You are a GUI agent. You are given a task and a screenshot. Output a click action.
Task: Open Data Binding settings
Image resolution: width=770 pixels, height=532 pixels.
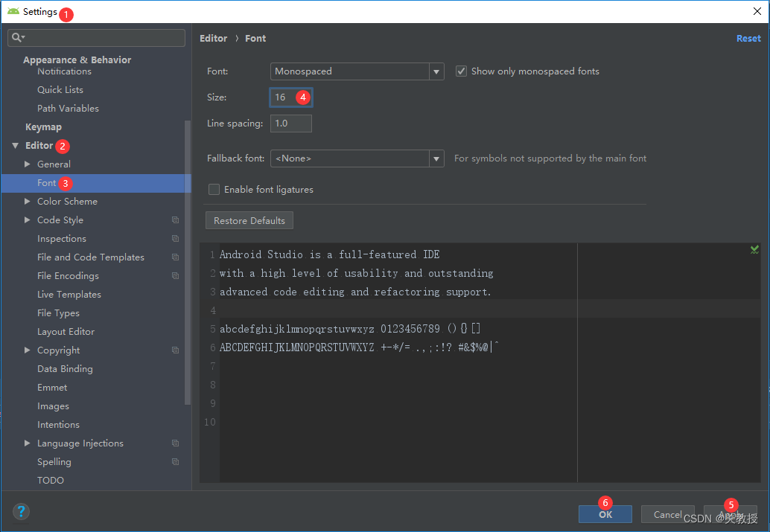[65, 369]
